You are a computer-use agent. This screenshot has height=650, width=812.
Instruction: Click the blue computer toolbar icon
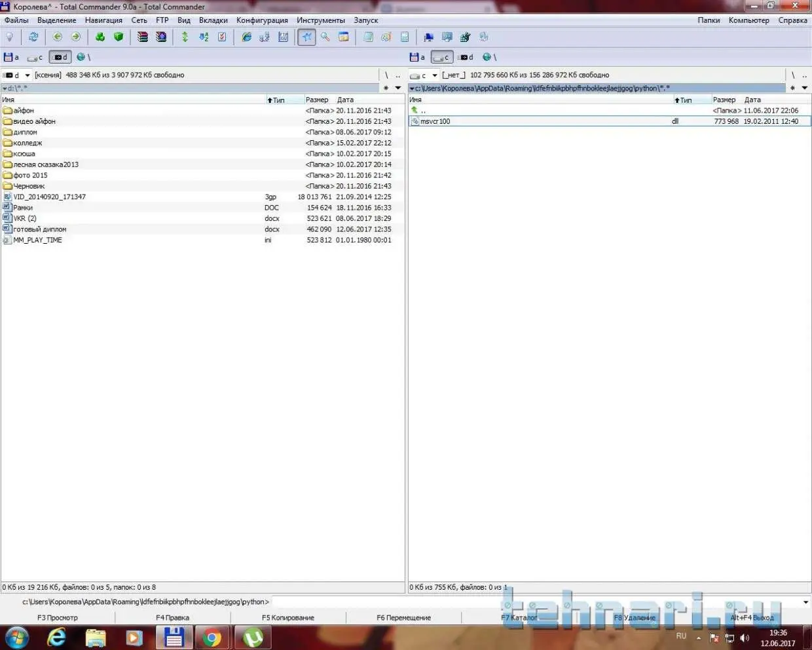[429, 37]
